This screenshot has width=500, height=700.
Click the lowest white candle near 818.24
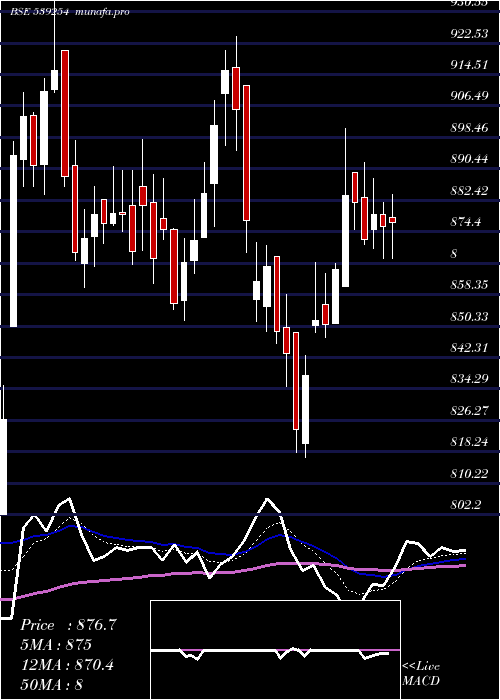tap(305, 409)
